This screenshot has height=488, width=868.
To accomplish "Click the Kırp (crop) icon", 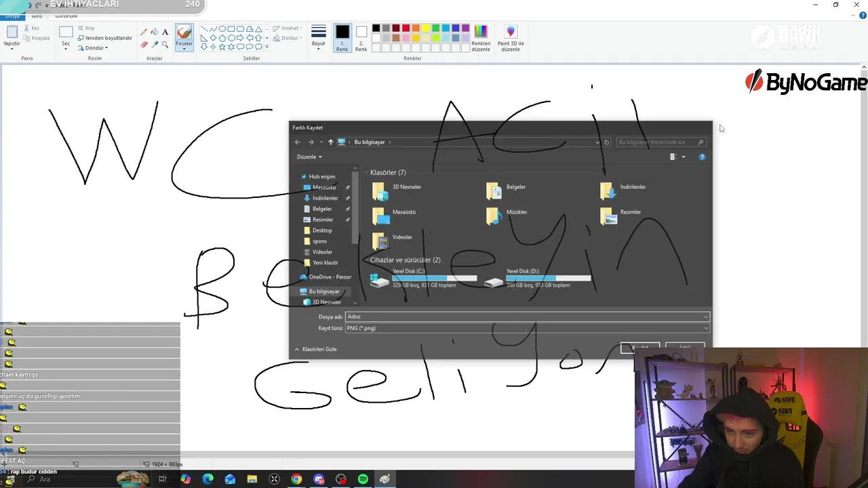I will click(81, 28).
